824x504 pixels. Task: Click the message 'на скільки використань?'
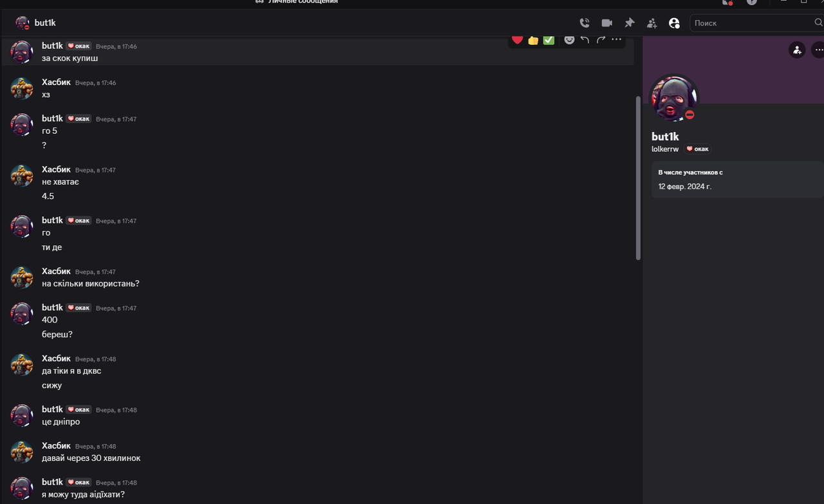click(91, 283)
